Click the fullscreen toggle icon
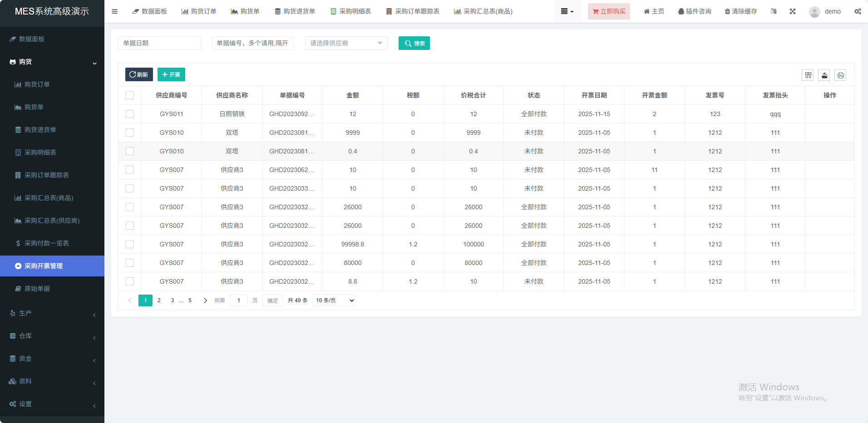Screen dimensions: 868x423 [x=793, y=11]
